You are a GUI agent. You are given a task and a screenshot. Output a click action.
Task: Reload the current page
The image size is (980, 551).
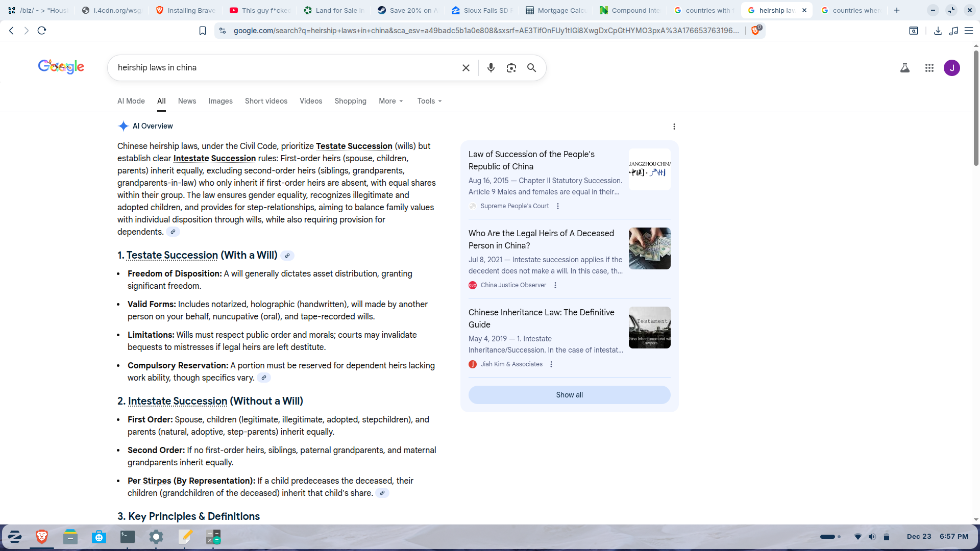42,31
